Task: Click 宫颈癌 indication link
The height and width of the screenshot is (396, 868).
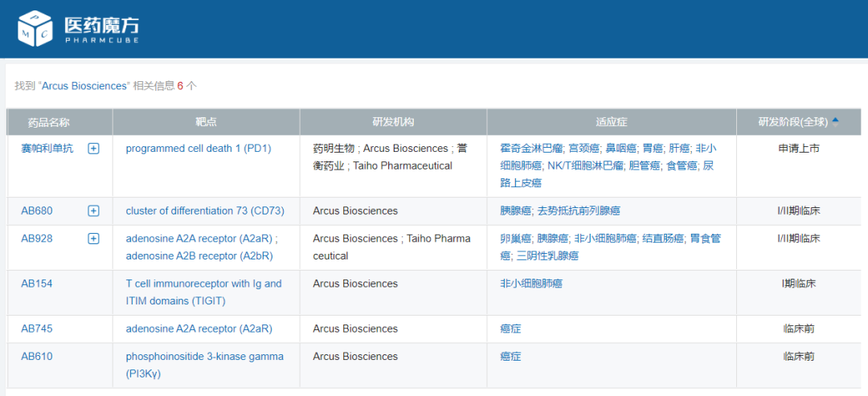Action: click(x=584, y=149)
